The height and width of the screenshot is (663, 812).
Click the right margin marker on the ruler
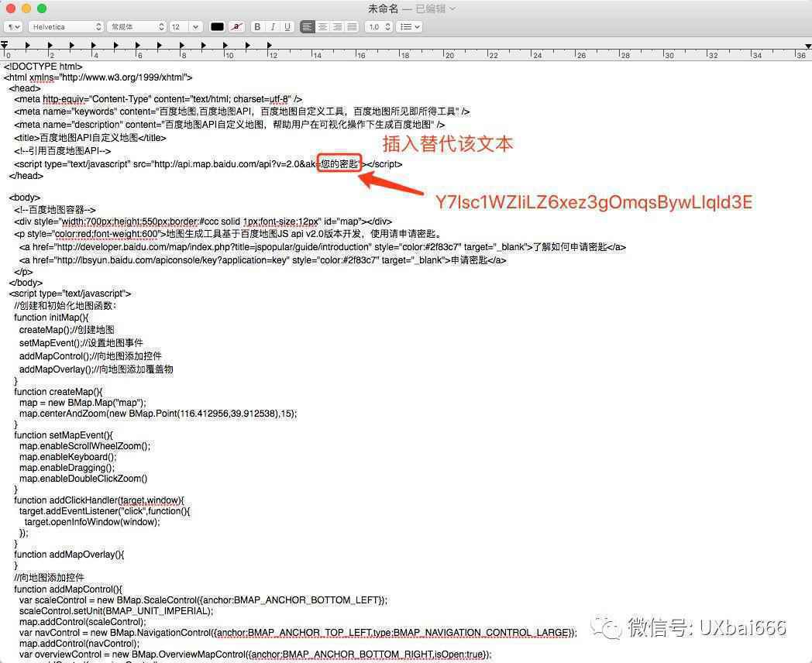click(x=808, y=46)
